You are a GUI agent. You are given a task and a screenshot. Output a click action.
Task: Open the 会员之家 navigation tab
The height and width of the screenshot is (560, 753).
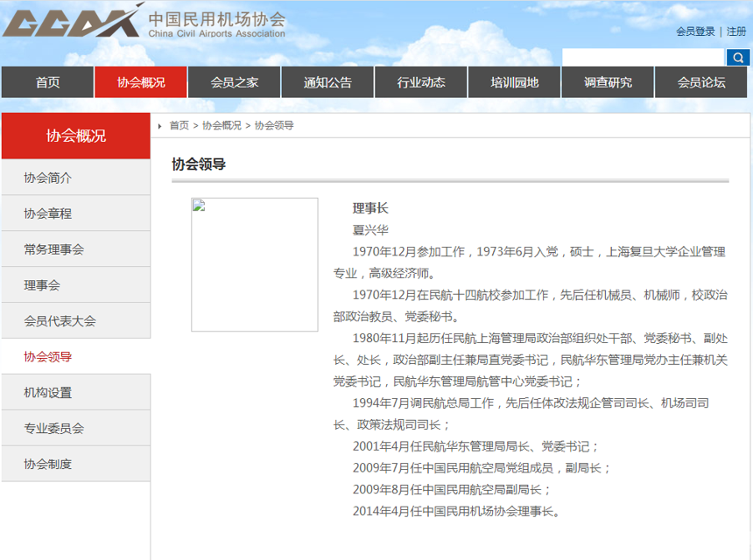[235, 82]
